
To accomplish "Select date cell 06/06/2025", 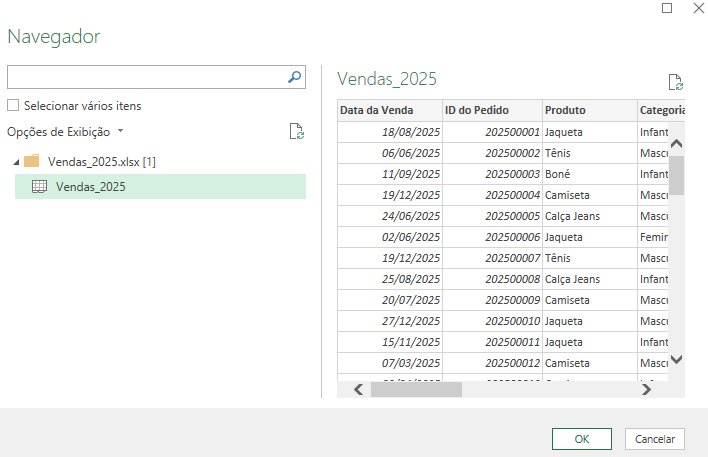I will point(390,153).
